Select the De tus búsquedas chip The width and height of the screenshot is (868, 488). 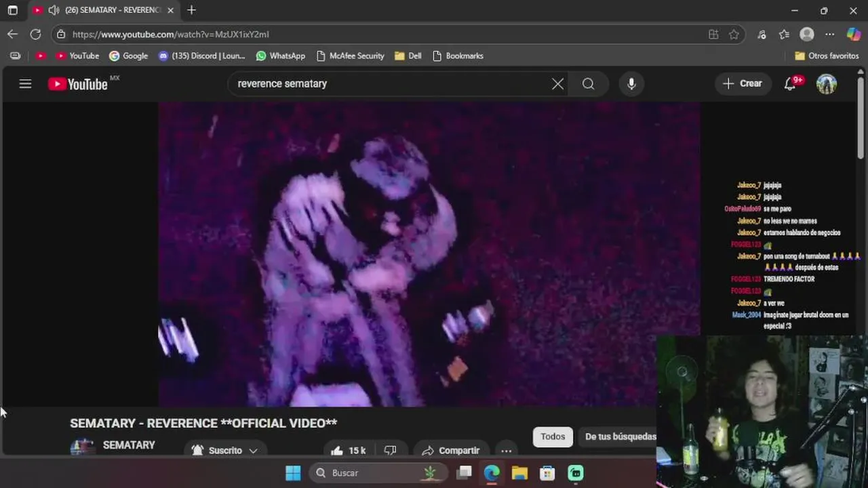618,437
